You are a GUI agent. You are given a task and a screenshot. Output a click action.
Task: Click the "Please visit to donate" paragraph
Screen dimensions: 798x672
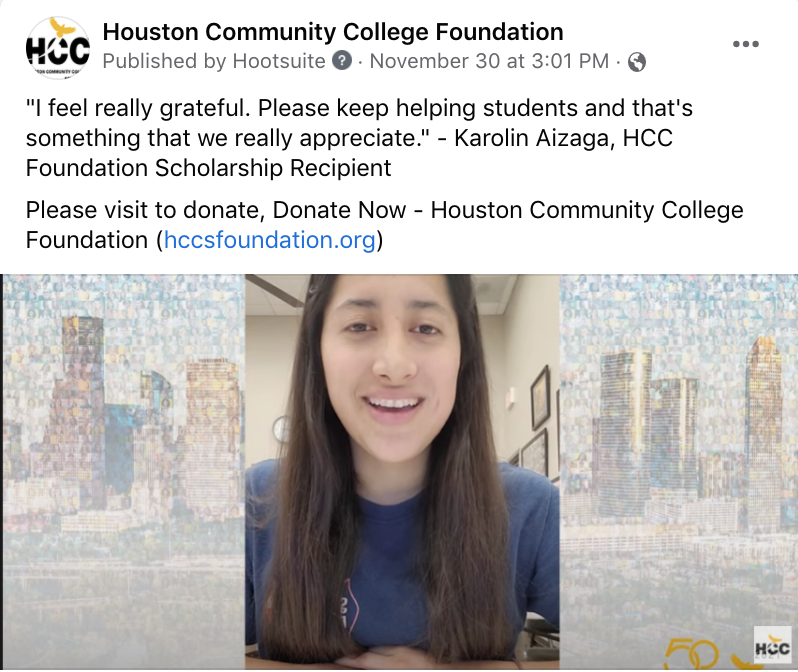(384, 225)
